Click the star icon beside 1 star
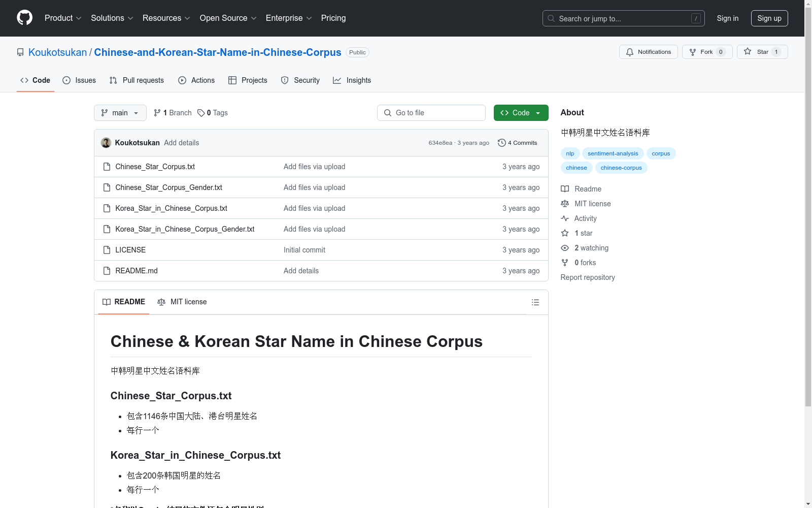Viewport: 812px width, 508px height. (565, 233)
